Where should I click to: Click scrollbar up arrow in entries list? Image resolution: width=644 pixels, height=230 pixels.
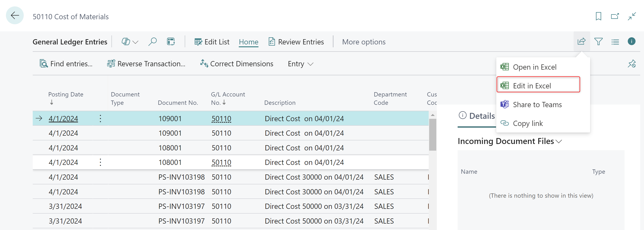432,115
